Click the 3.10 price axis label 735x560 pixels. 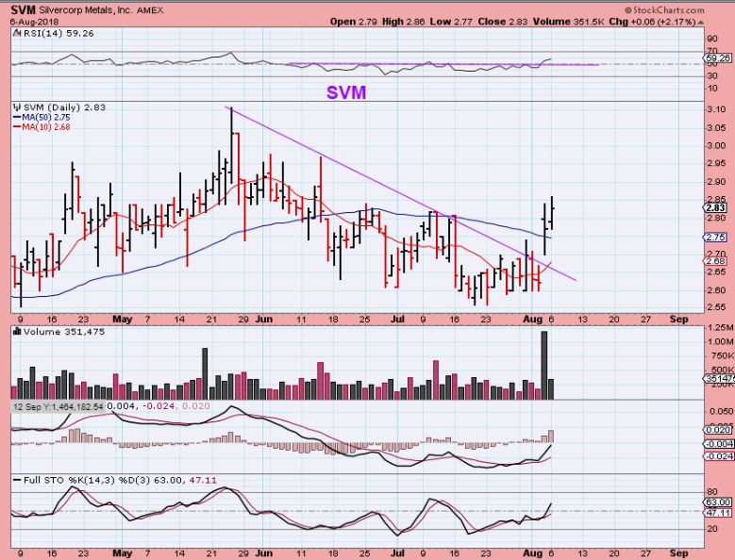click(715, 109)
